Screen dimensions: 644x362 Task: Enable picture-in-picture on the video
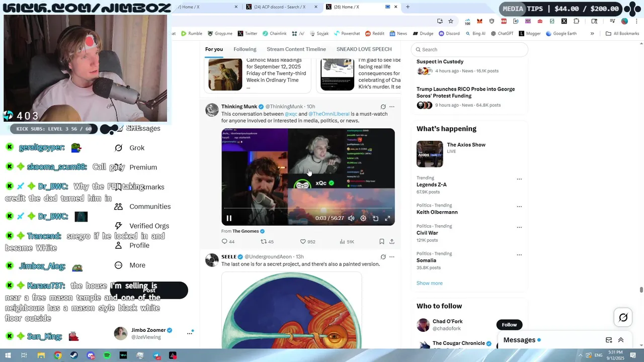(x=375, y=218)
